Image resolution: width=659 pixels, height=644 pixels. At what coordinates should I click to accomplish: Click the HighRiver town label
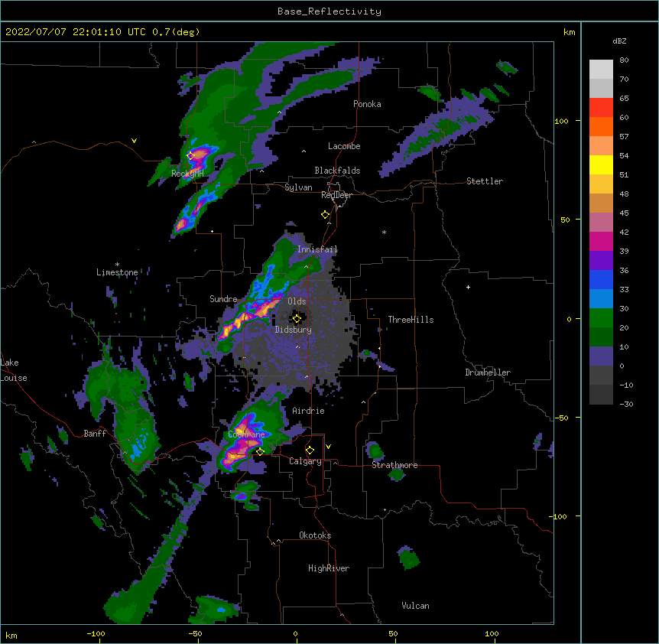click(x=329, y=568)
